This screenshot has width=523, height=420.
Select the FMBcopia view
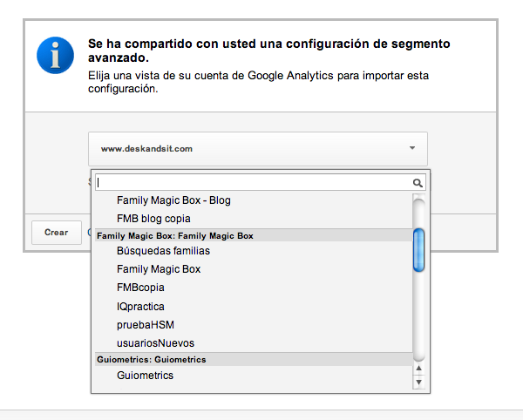[140, 288]
